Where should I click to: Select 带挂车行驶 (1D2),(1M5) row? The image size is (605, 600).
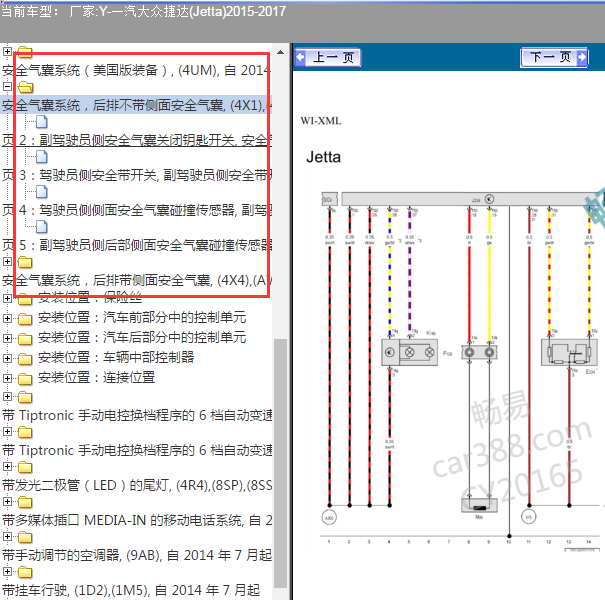(131, 591)
